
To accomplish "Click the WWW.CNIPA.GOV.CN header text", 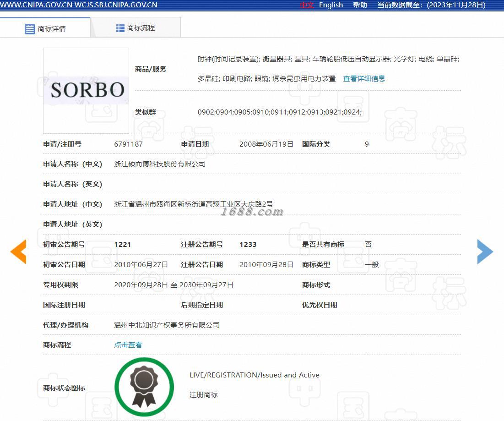I will 36,5.
